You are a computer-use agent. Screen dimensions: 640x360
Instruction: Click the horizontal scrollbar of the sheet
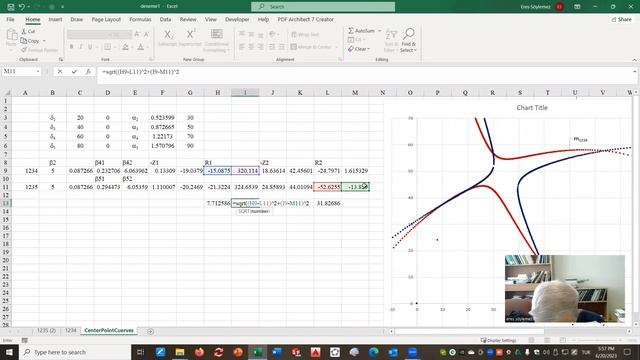pyautogui.click(x=469, y=331)
